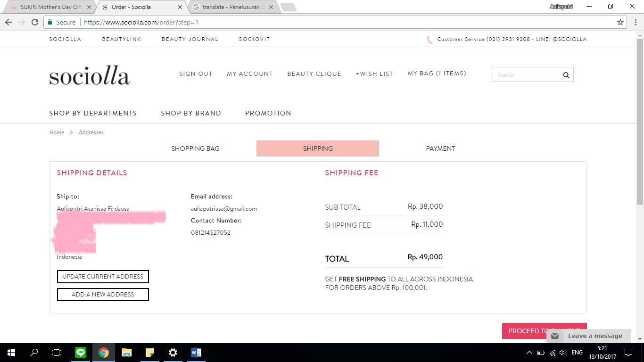
Task: Open the SOCIOVIT top link
Action: point(255,39)
